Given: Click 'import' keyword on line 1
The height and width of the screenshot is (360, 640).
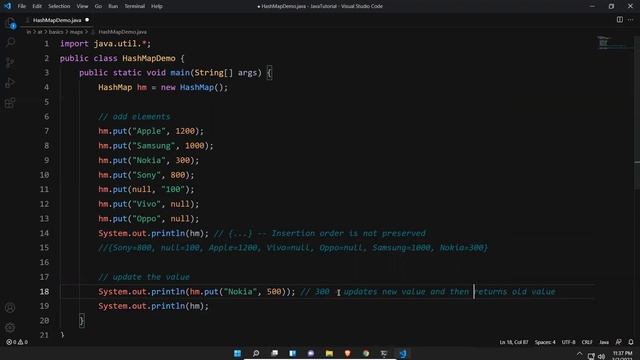Looking at the screenshot, I should click(74, 44).
